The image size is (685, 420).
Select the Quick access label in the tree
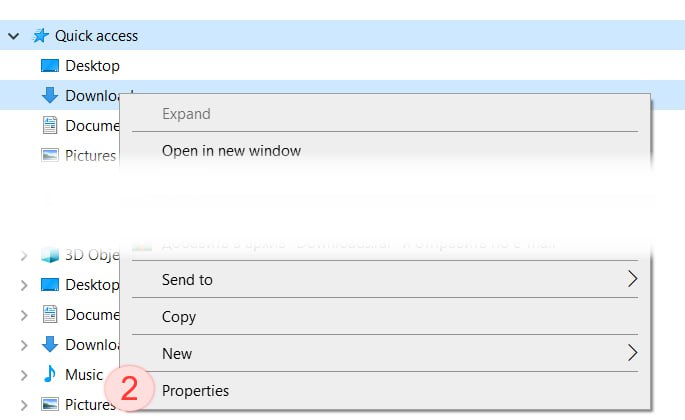click(96, 36)
